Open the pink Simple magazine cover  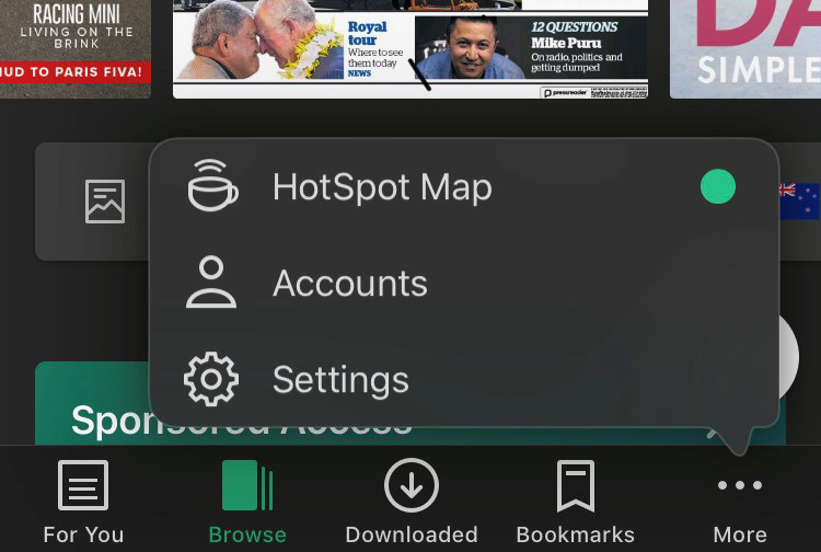(x=745, y=48)
